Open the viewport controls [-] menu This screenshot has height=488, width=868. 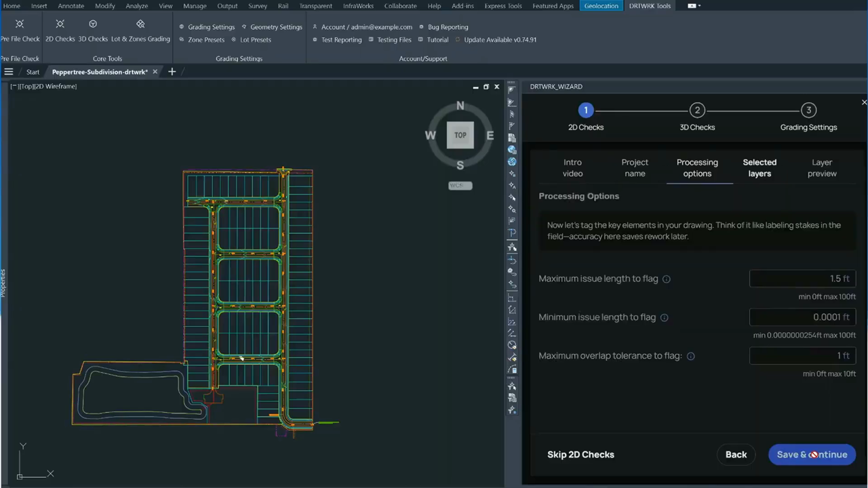(x=14, y=87)
